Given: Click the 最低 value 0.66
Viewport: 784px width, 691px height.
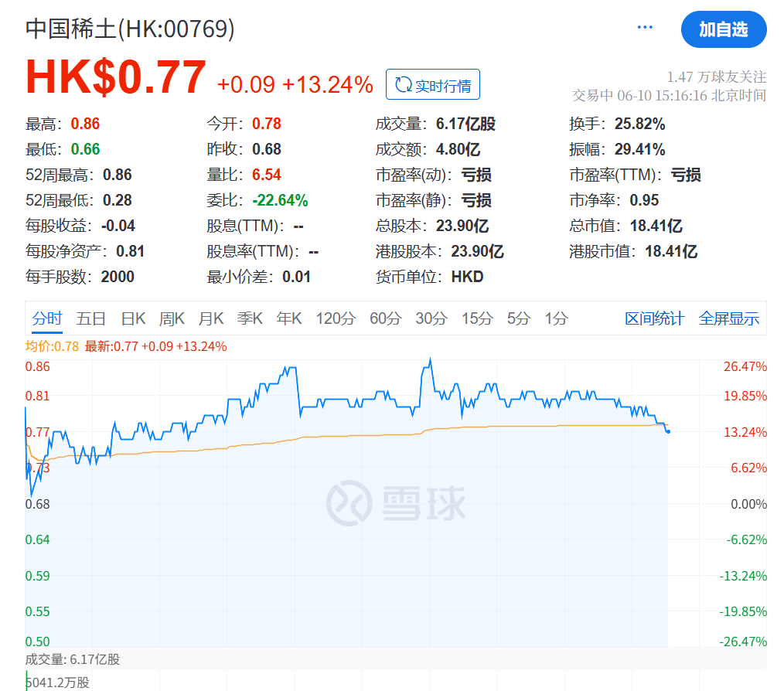Looking at the screenshot, I should click(85, 149).
